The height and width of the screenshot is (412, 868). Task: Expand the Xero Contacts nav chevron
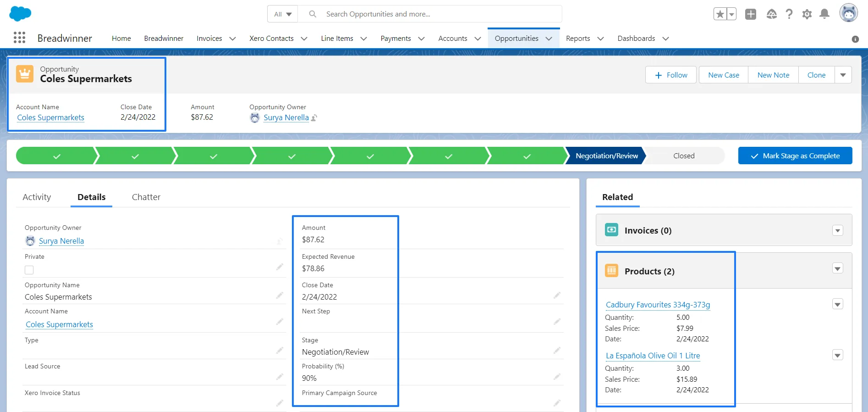304,39
